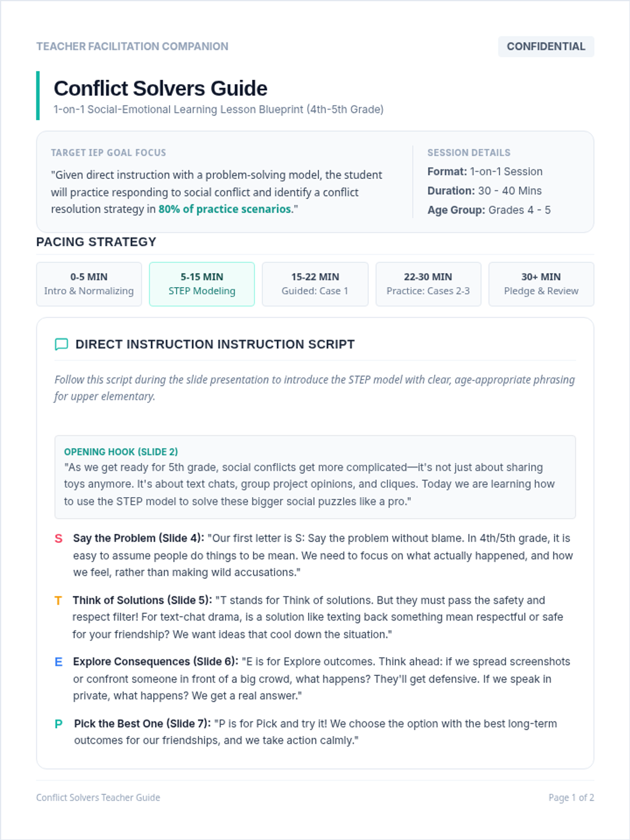Click the Conflict Solvers Guide title

tap(161, 89)
